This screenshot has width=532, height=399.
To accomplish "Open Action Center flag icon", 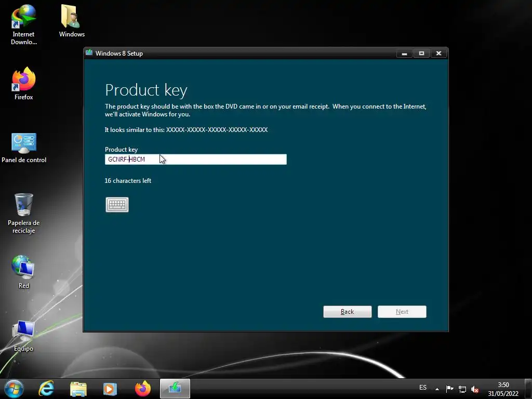I will click(449, 389).
